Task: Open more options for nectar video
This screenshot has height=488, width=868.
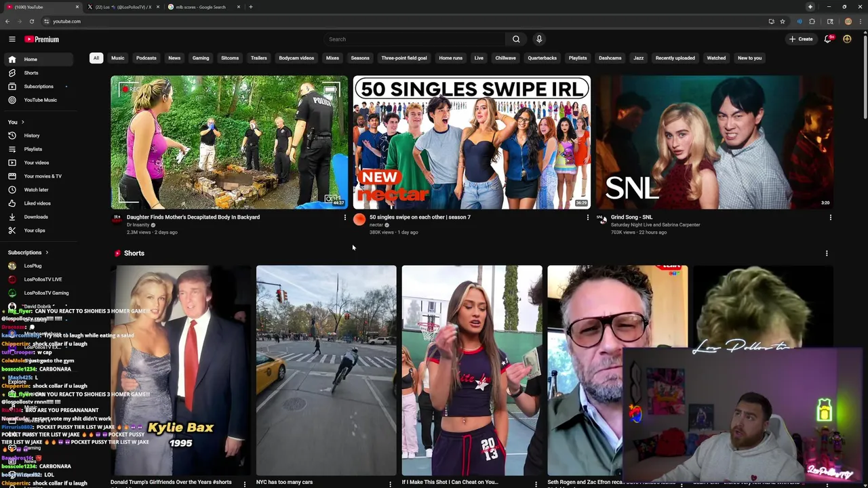Action: (587, 218)
